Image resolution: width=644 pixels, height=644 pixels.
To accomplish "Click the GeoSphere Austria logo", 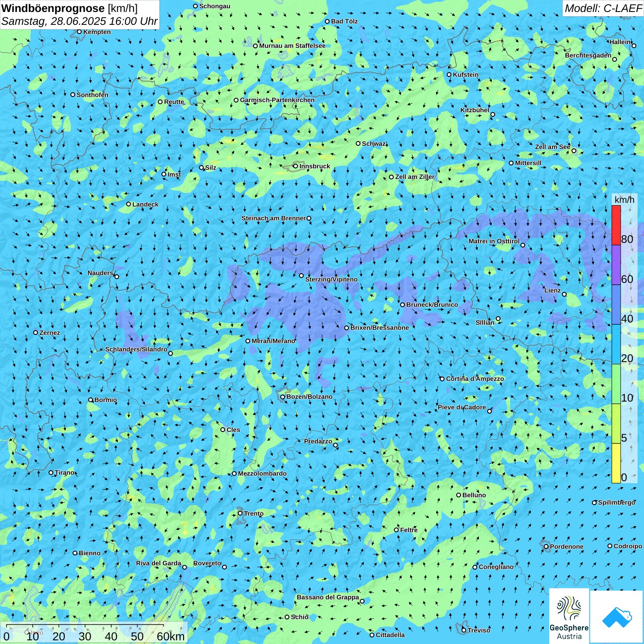I will (x=569, y=615).
